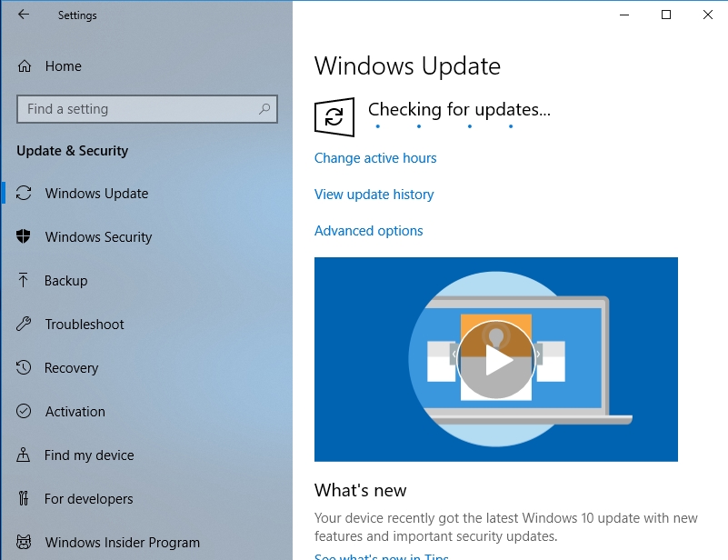Click the search magnifier icon

264,109
